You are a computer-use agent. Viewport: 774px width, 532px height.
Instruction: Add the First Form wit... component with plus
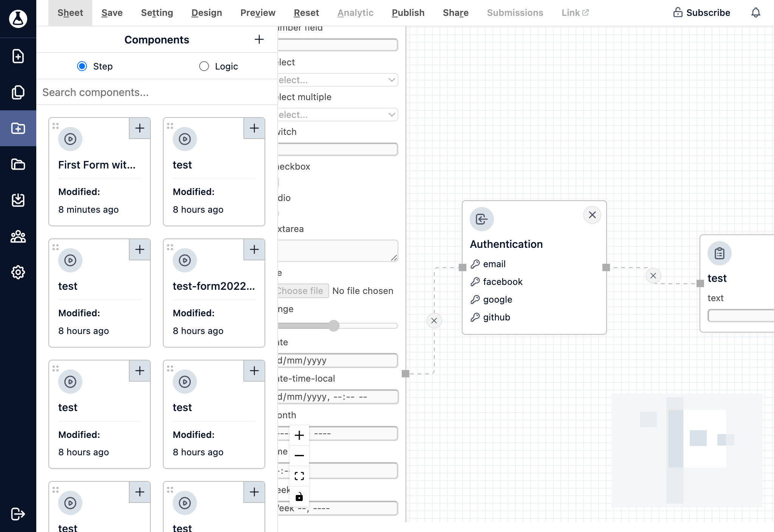[x=140, y=128]
